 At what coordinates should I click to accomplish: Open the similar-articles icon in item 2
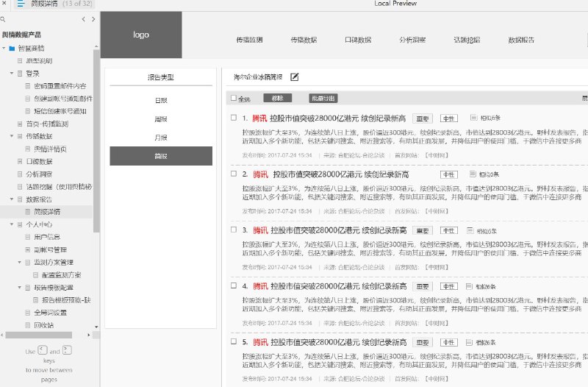click(473, 174)
